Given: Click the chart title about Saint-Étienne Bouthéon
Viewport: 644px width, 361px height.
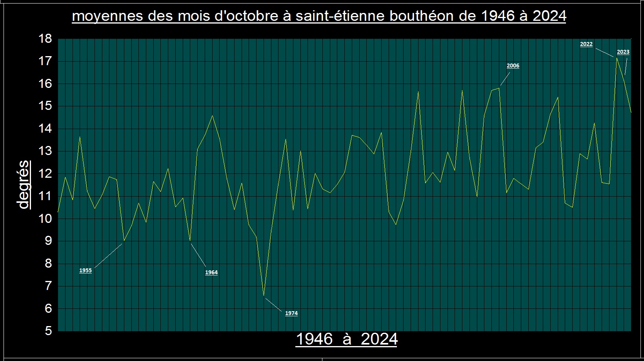Looking at the screenshot, I should coord(319,16).
